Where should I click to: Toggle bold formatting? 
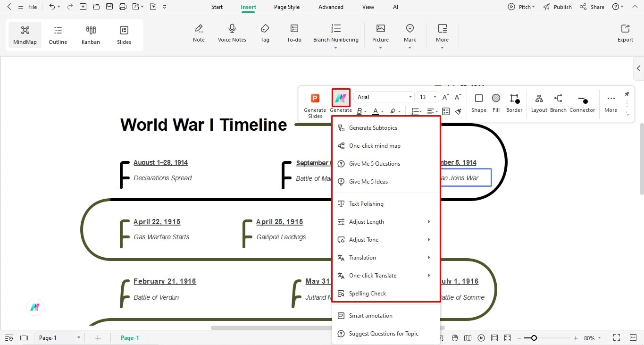click(360, 111)
